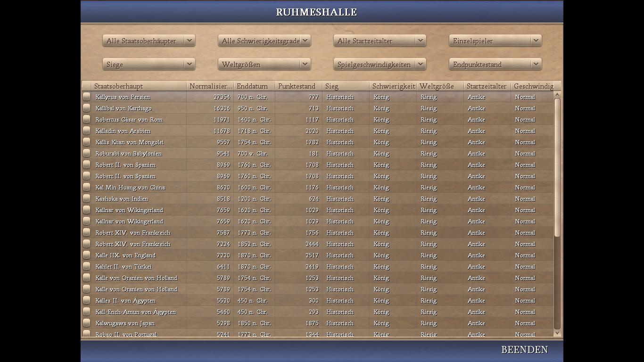Screen dimensions: 644x362
Task: Click the BEENDEN button
Action: (524, 350)
